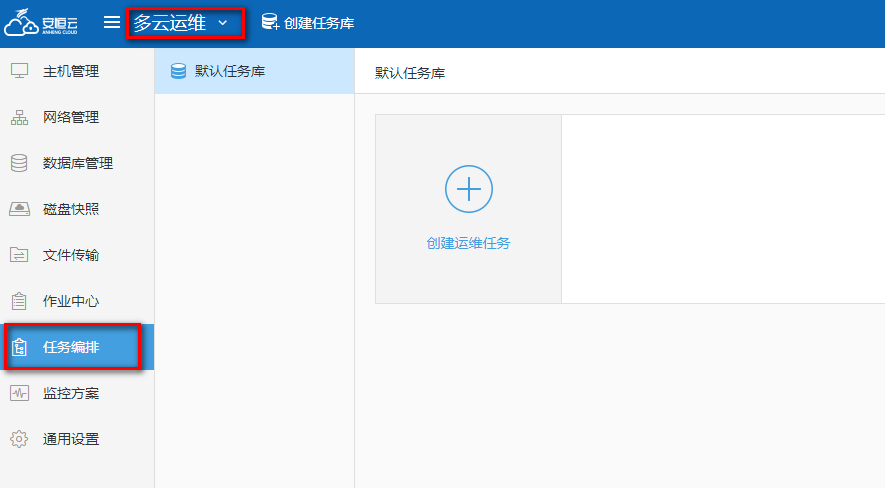Open 数据库管理 in the sidebar
Viewport: 885px width, 488px height.
coord(77,163)
